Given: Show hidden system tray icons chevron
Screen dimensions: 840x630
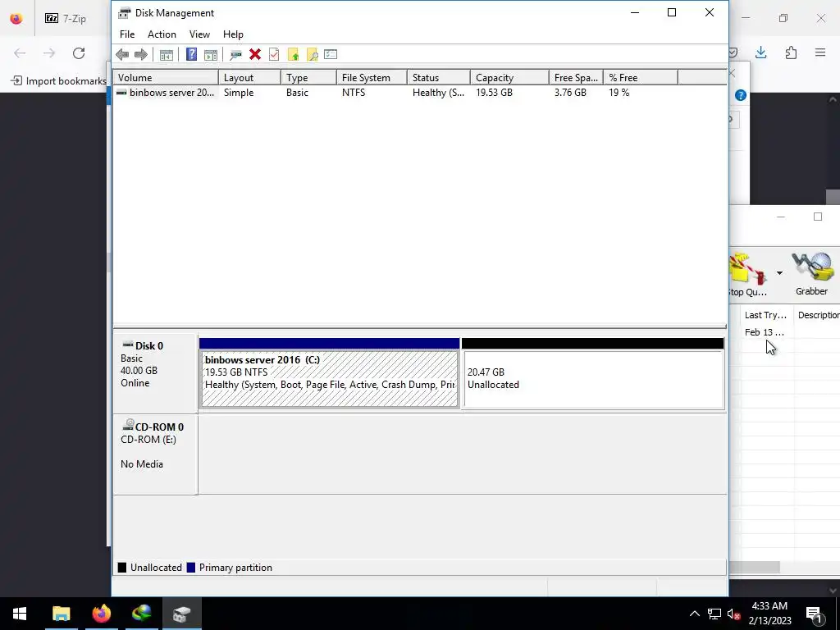Looking at the screenshot, I should [x=694, y=614].
